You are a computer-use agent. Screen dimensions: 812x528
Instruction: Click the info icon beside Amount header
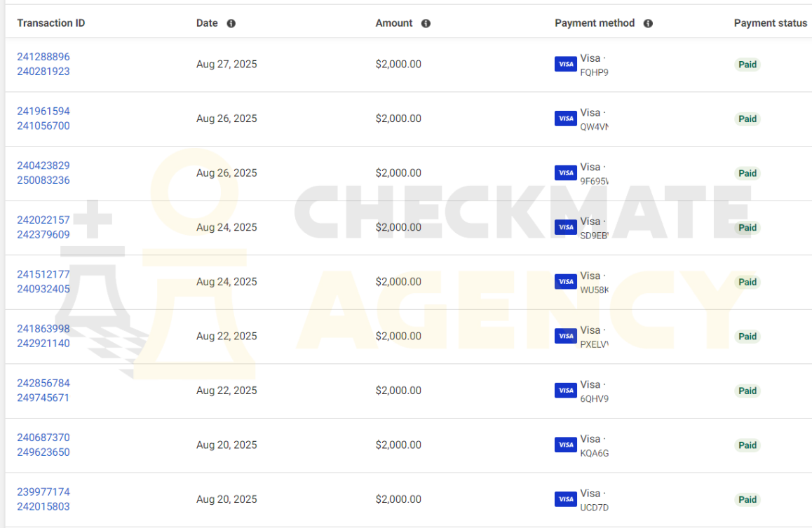[x=426, y=23]
